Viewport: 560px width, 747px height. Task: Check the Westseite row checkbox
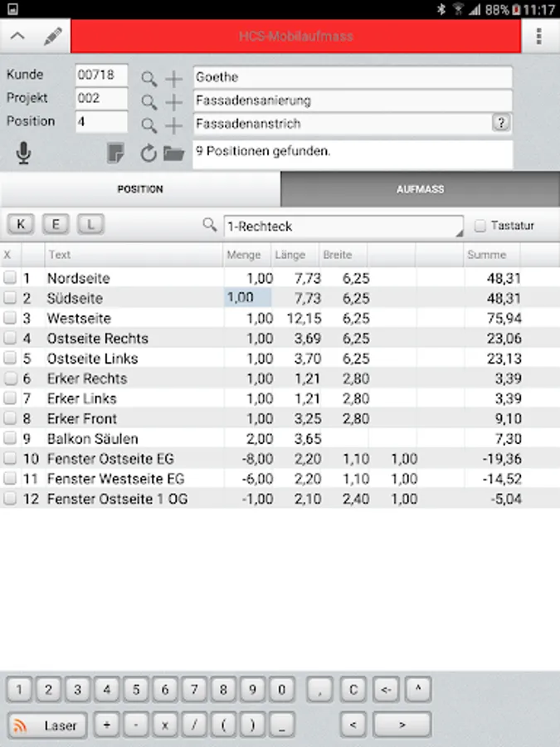10,317
